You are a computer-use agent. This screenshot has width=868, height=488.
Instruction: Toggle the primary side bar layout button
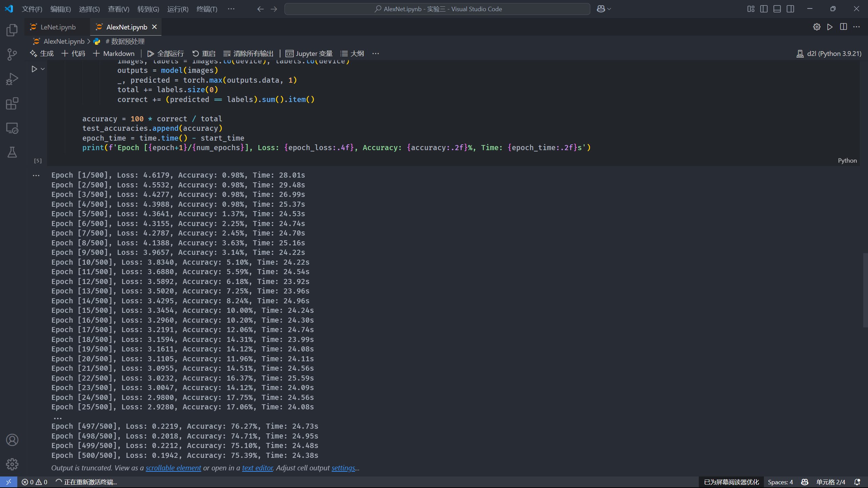coord(764,9)
